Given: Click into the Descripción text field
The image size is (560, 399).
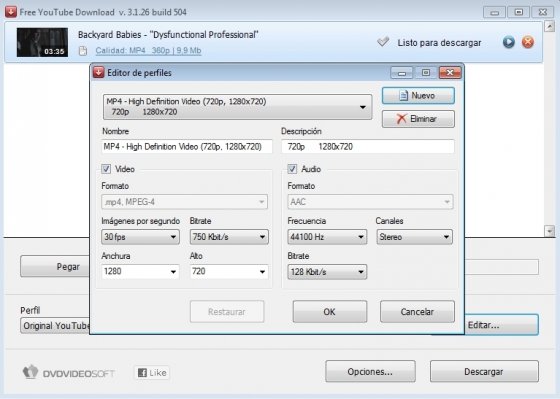Looking at the screenshot, I should pos(368,146).
